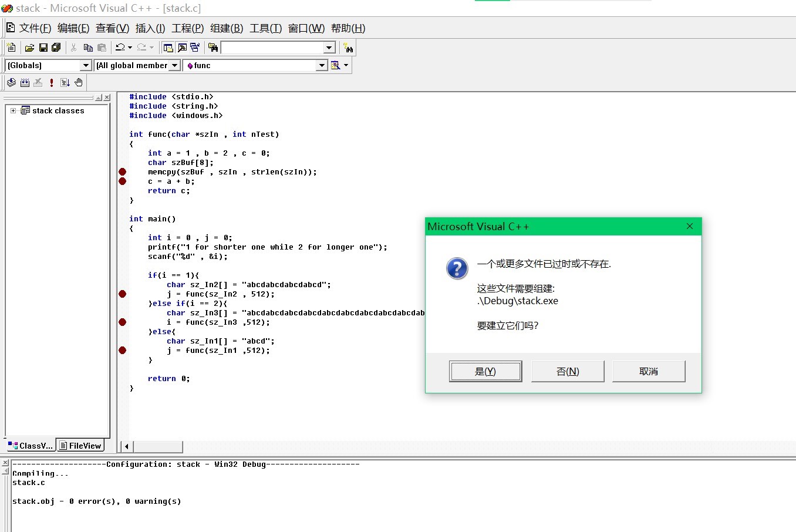The height and width of the screenshot is (532, 796).
Task: Click the Stop Build icon
Action: coord(38,83)
